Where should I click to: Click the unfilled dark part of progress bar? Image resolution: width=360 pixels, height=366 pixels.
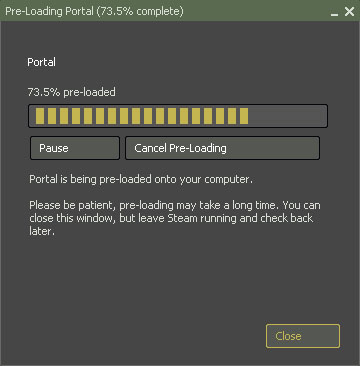coord(287,116)
